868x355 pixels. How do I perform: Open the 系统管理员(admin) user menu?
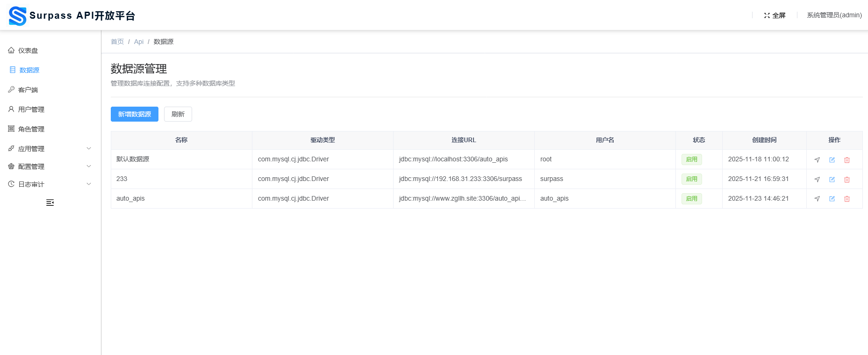(834, 15)
